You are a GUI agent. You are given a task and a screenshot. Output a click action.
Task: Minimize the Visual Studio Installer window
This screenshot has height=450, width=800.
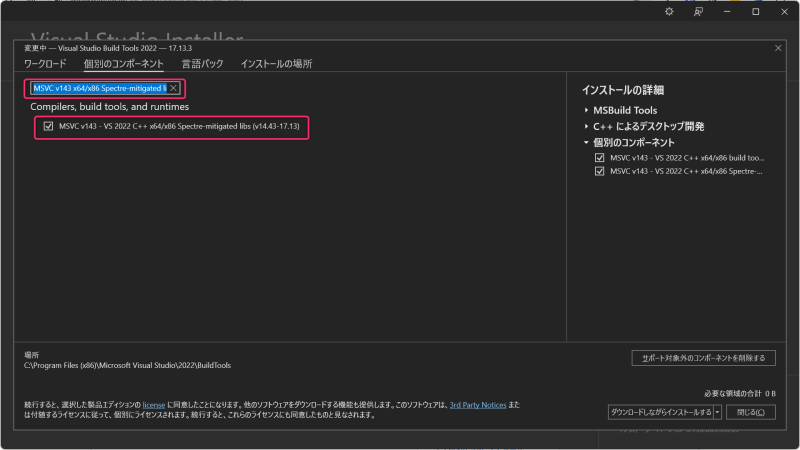pos(727,11)
